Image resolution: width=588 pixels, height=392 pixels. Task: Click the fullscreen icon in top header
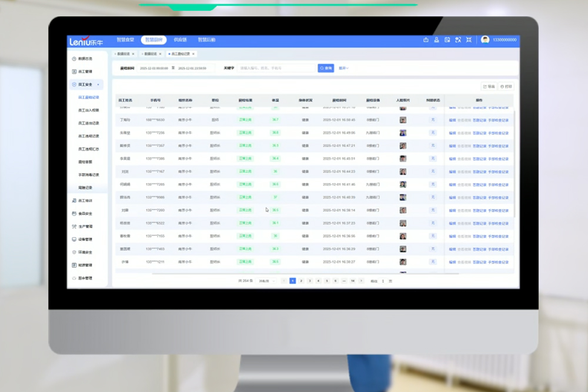(469, 40)
